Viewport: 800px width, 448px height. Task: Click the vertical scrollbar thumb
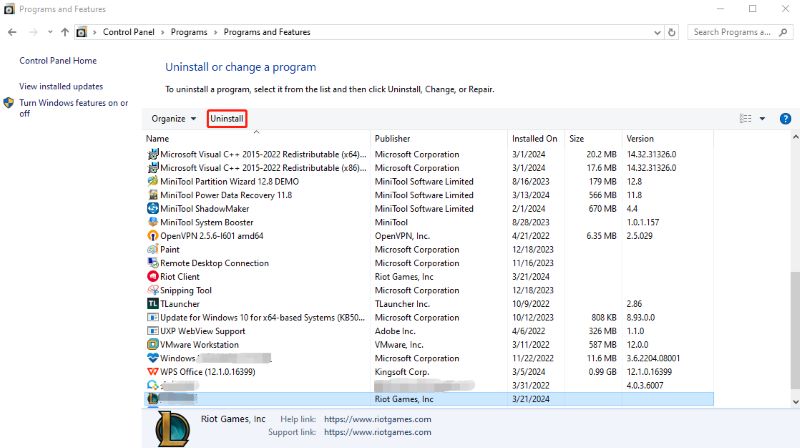pyautogui.click(x=795, y=330)
